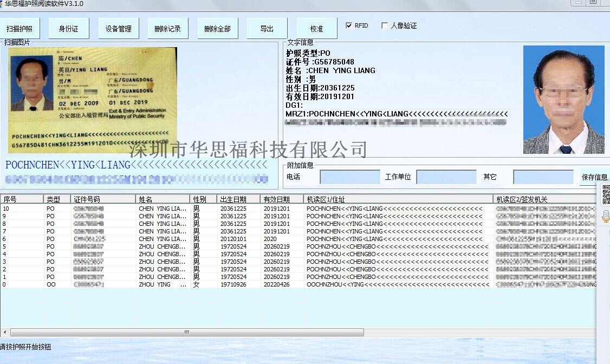The height and width of the screenshot is (364, 610).
Task: Click expiry date 20220426 in row 0
Action: (277, 284)
